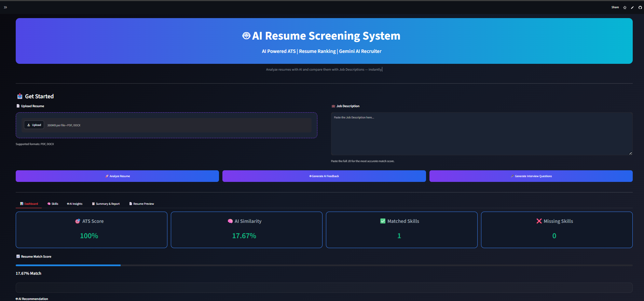Switch to the Skills tab
Image resolution: width=644 pixels, height=301 pixels.
(53, 204)
